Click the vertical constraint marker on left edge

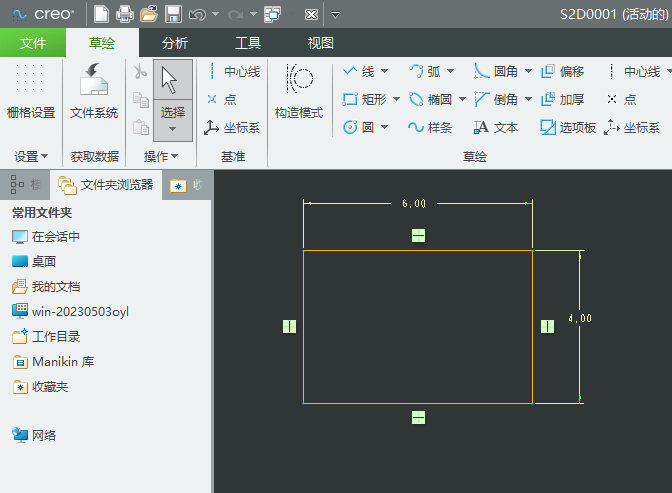tap(289, 326)
